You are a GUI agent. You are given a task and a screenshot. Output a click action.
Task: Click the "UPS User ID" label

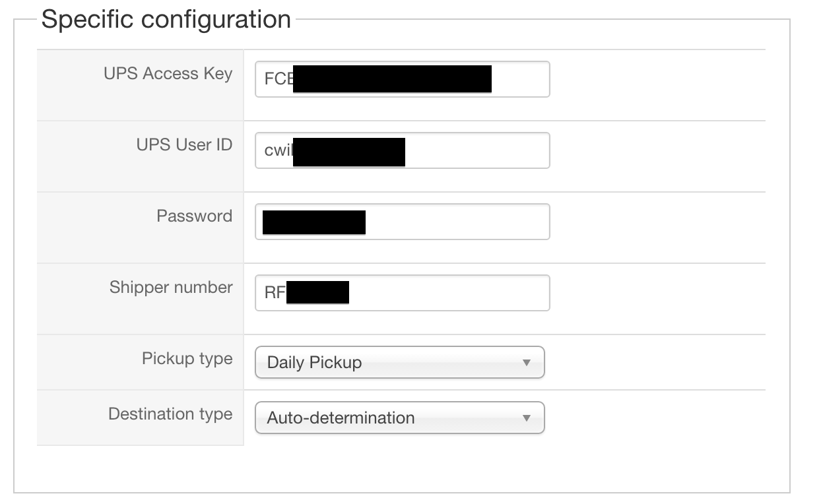click(x=184, y=144)
